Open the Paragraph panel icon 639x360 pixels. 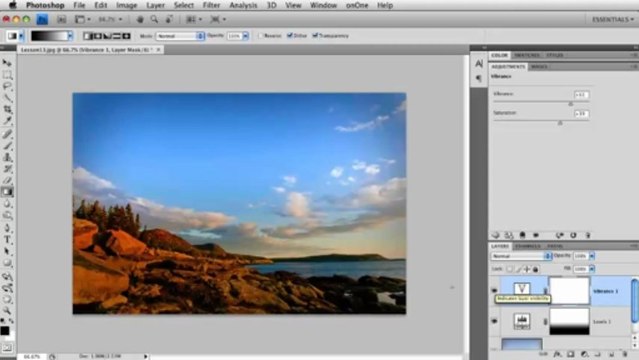click(479, 78)
